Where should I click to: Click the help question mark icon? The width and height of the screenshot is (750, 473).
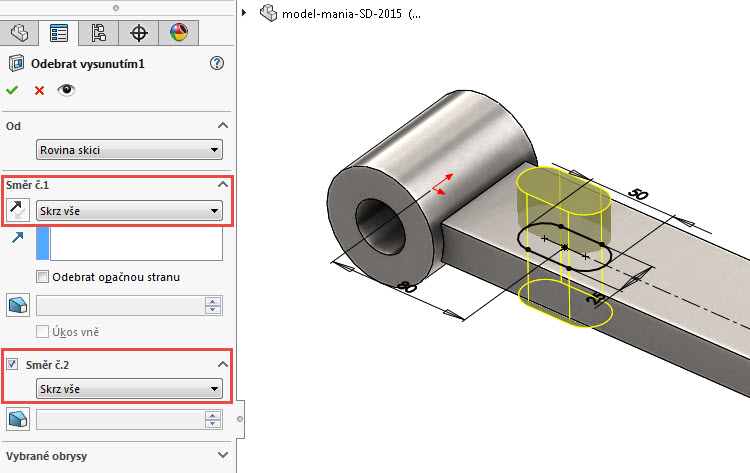coord(217,63)
